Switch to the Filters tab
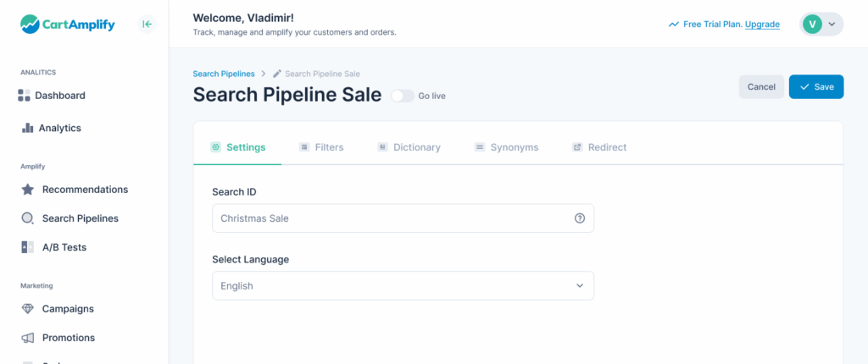 pyautogui.click(x=321, y=147)
